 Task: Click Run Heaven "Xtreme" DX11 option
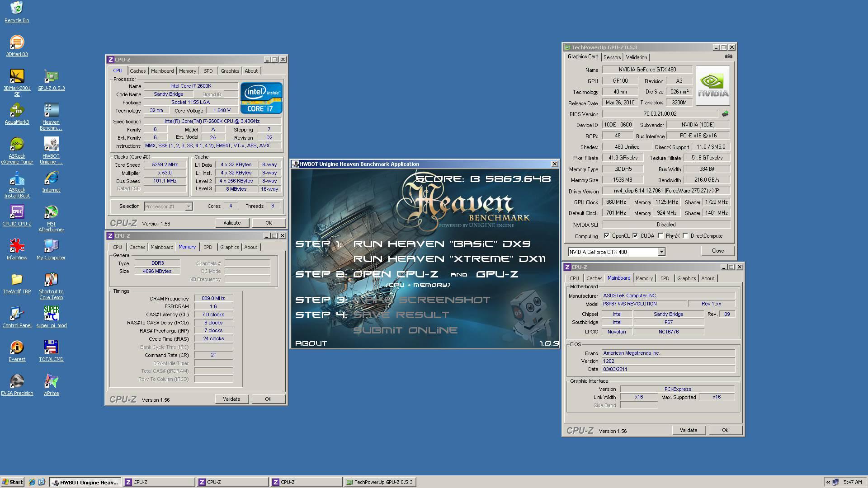(x=449, y=259)
